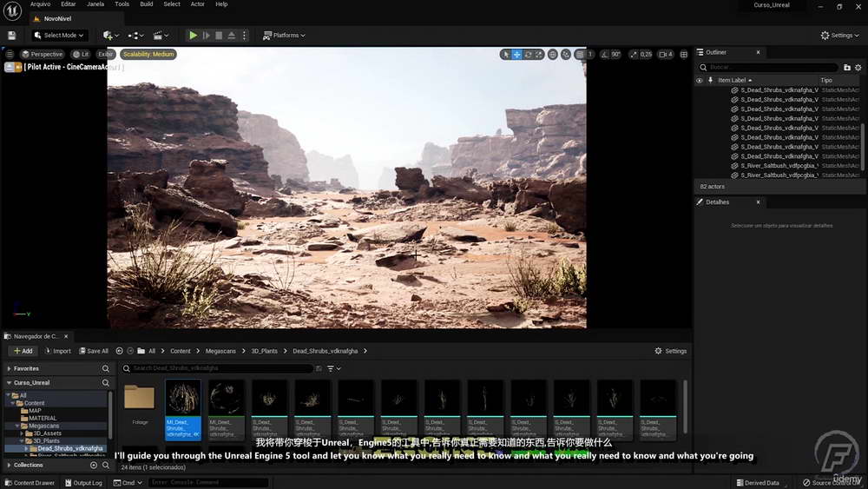Image resolution: width=868 pixels, height=489 pixels.
Task: Open the top-right Settings dropdown
Action: click(839, 36)
